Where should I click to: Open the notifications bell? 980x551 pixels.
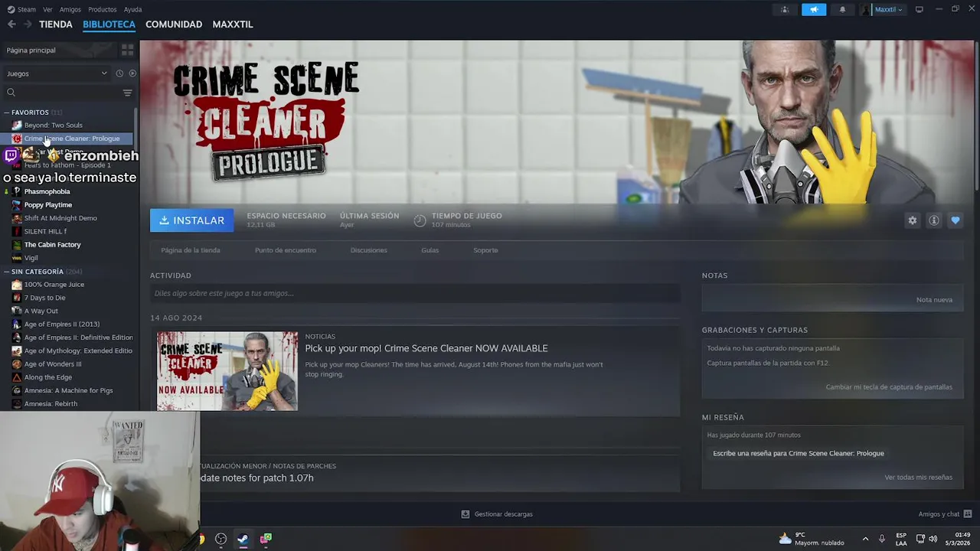coord(843,9)
